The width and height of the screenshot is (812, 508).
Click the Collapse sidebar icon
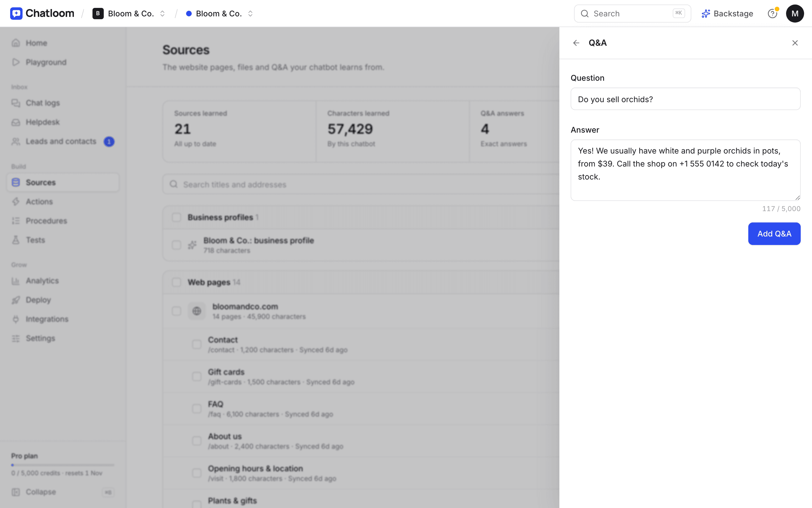pos(16,492)
